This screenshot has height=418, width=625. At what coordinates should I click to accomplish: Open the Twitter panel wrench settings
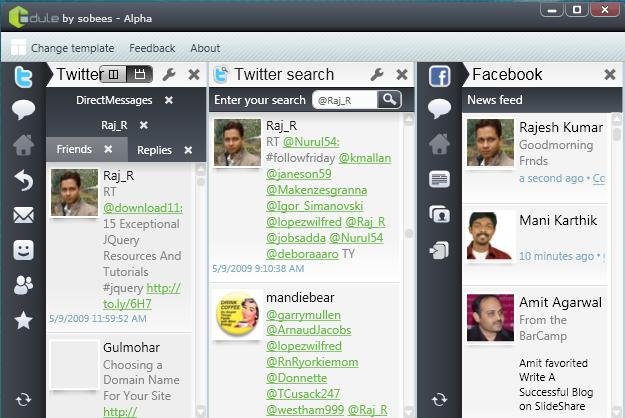pos(169,74)
